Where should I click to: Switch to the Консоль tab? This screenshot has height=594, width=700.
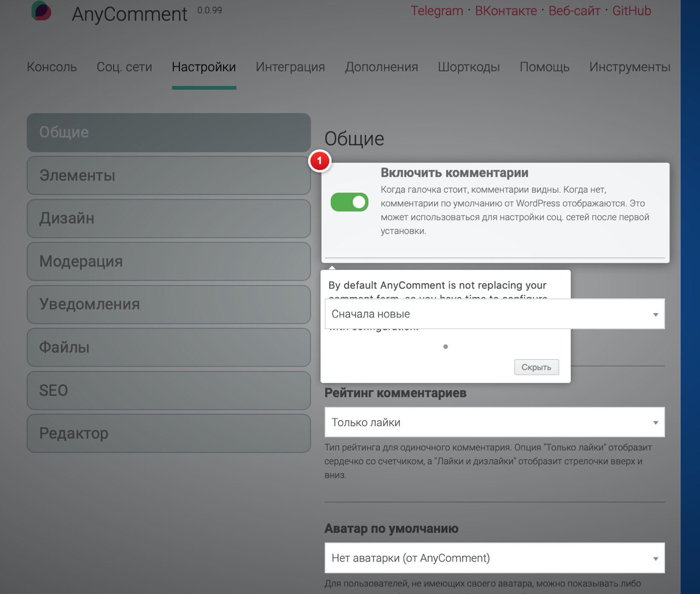click(52, 67)
